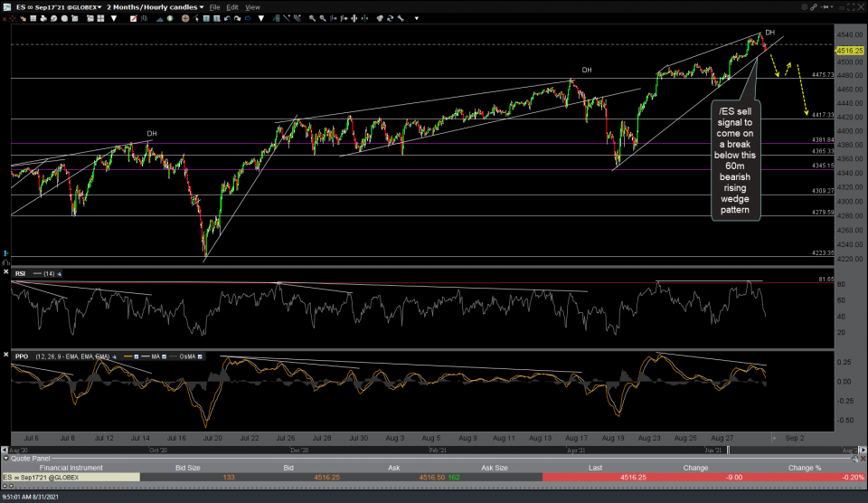This screenshot has height=503, width=868.
Task: Click the refresh arrows icon in toolbar
Action: click(390, 18)
